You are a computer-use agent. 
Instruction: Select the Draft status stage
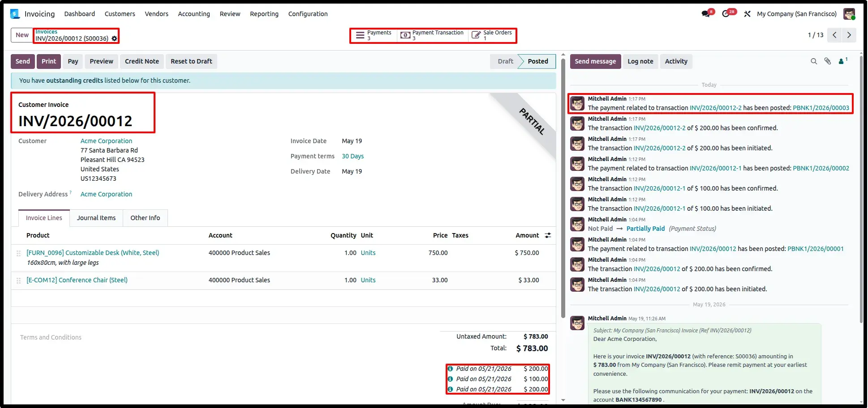[505, 61]
